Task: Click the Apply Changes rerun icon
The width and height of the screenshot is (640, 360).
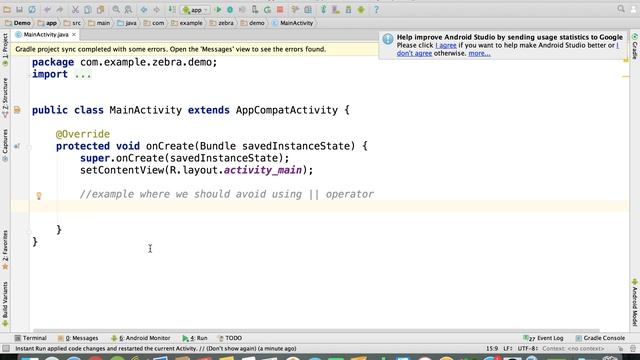Action: pyautogui.click(x=267, y=9)
